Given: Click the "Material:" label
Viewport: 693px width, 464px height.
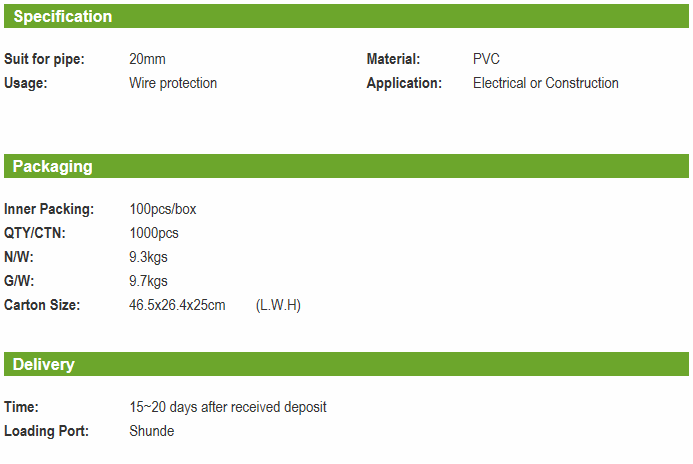Looking at the screenshot, I should coord(393,59).
